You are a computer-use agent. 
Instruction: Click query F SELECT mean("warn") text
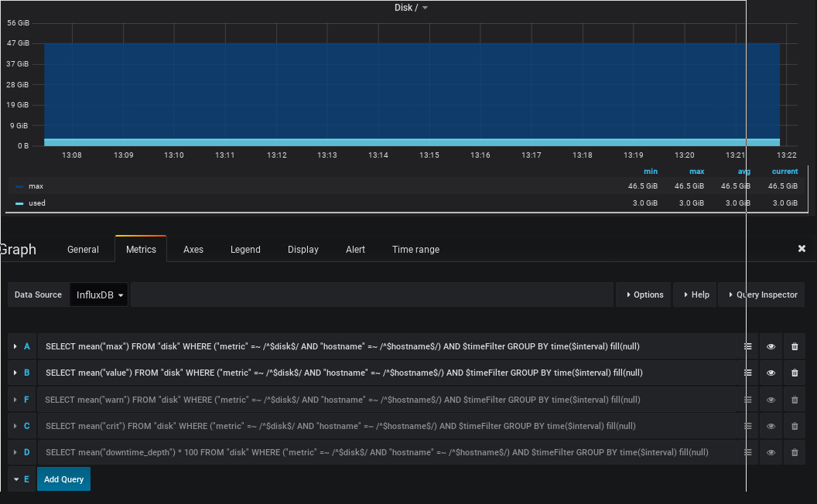[x=342, y=400]
